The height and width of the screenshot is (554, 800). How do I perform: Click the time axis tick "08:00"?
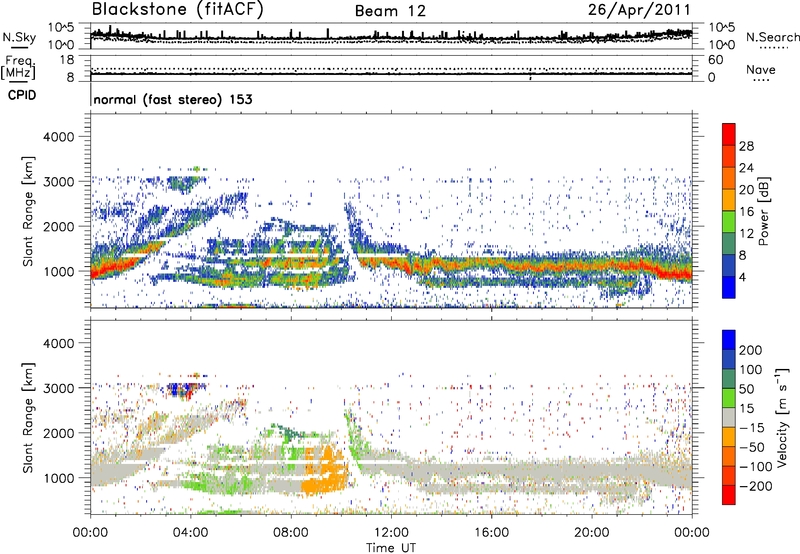291,533
